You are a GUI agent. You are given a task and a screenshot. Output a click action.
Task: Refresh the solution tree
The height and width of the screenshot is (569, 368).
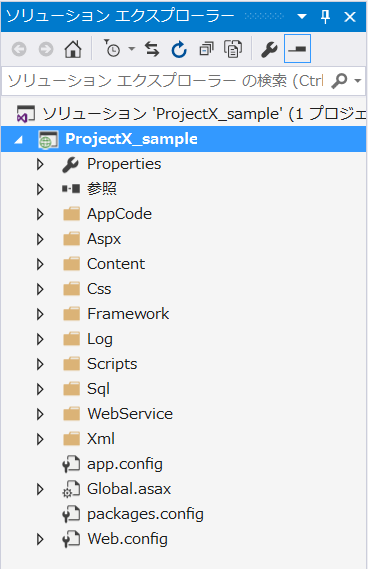click(179, 49)
